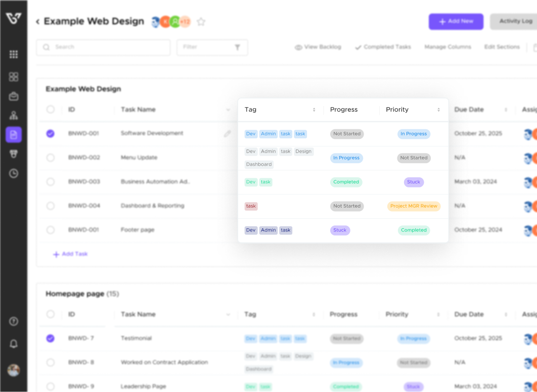Click the help question mark icon

click(x=14, y=321)
